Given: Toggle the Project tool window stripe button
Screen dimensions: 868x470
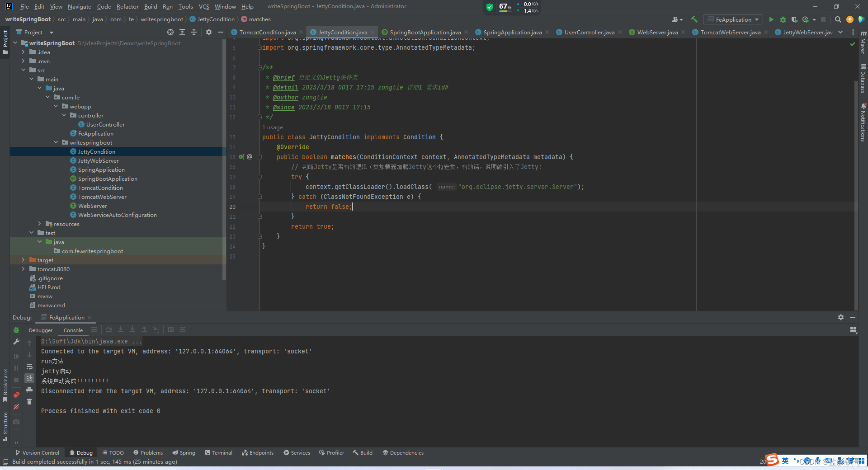Looking at the screenshot, I should [5, 42].
